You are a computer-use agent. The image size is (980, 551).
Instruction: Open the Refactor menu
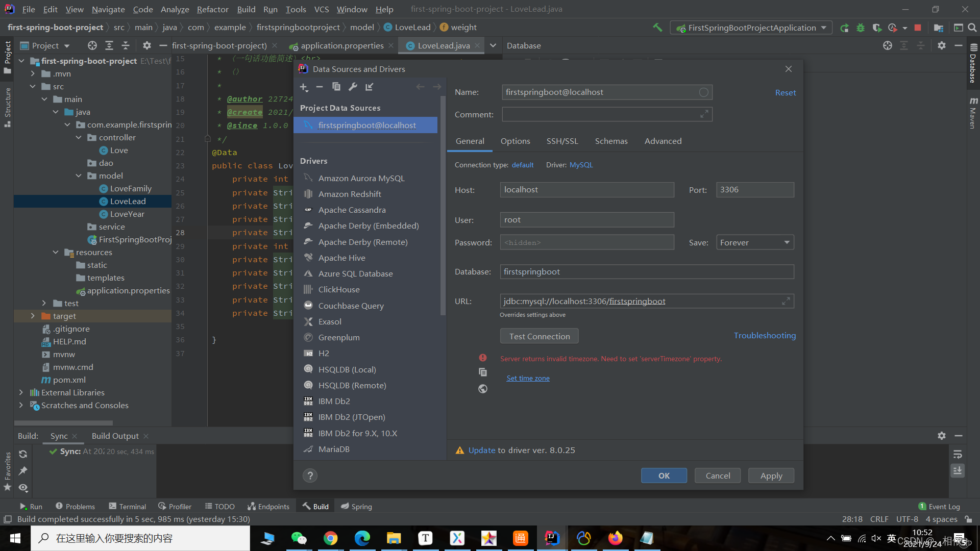(x=212, y=9)
